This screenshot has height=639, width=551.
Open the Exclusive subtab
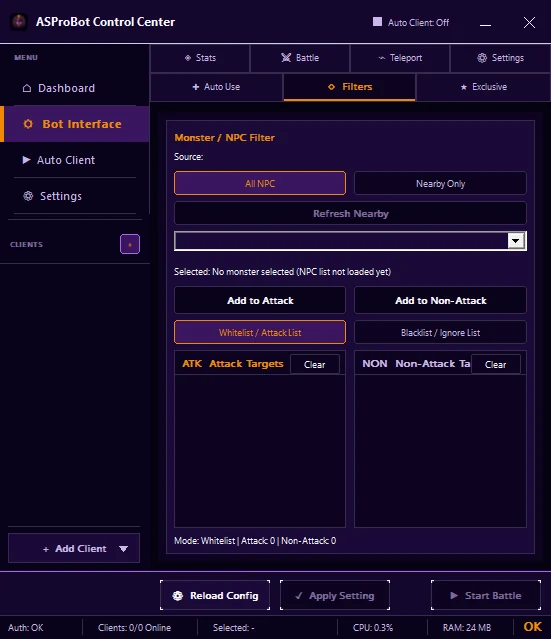pyautogui.click(x=483, y=87)
